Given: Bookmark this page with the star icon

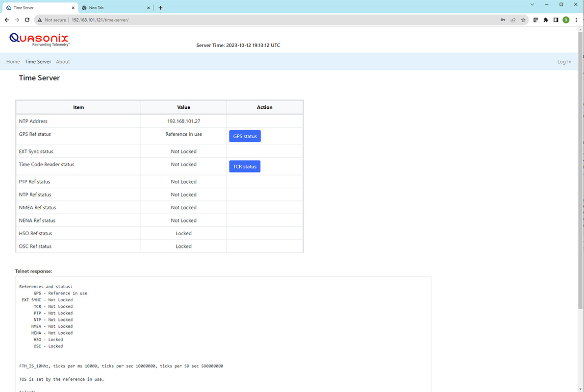Looking at the screenshot, I should [523, 20].
